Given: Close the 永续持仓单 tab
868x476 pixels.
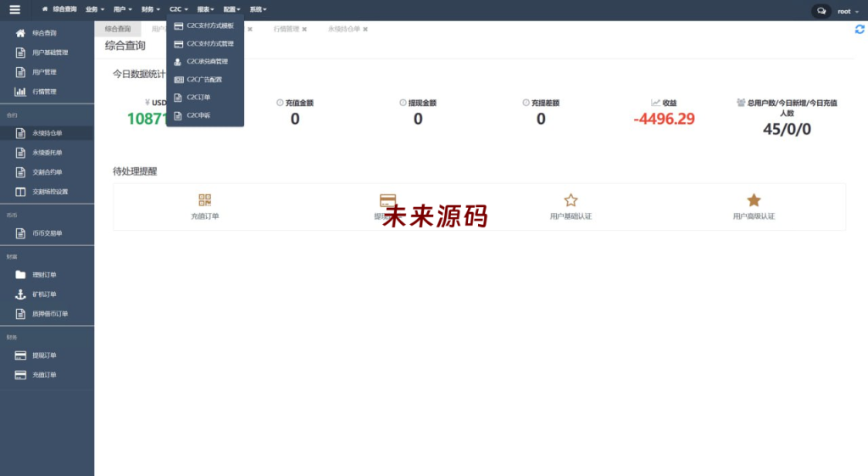Looking at the screenshot, I should click(365, 30).
